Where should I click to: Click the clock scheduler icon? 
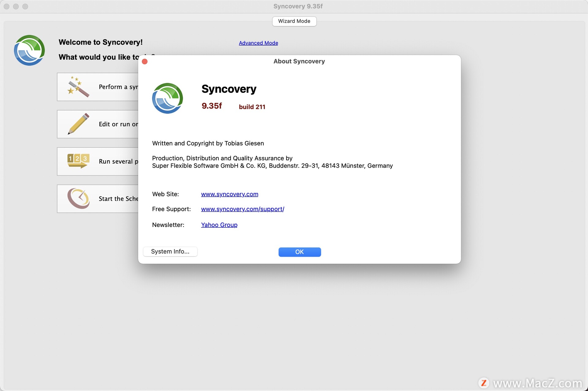(x=78, y=198)
